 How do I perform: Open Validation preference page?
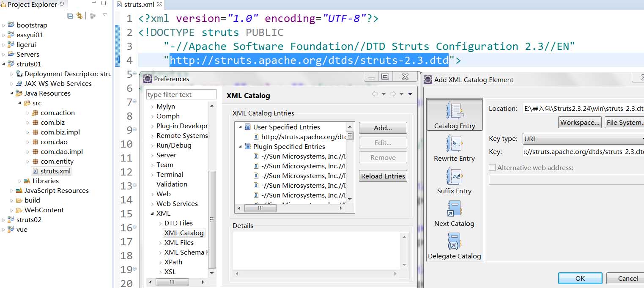[x=172, y=184]
